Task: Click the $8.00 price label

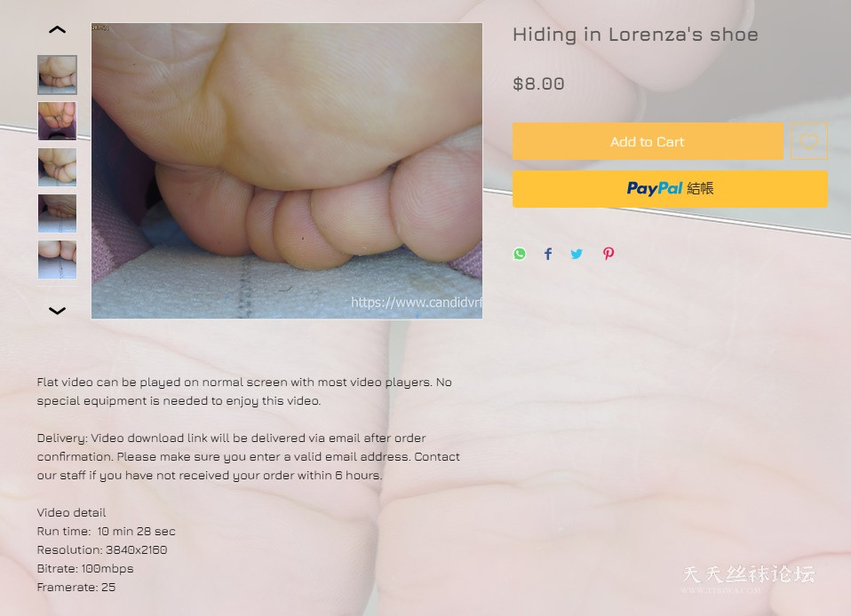Action: [538, 83]
